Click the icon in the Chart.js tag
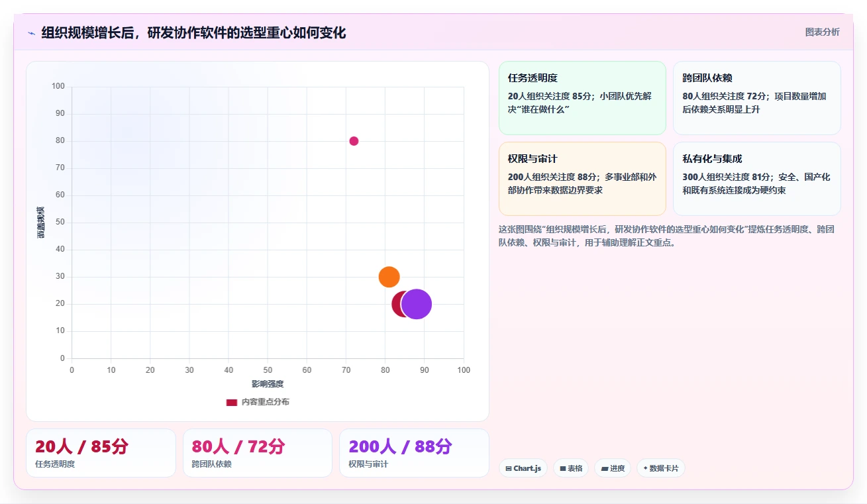 pos(508,469)
